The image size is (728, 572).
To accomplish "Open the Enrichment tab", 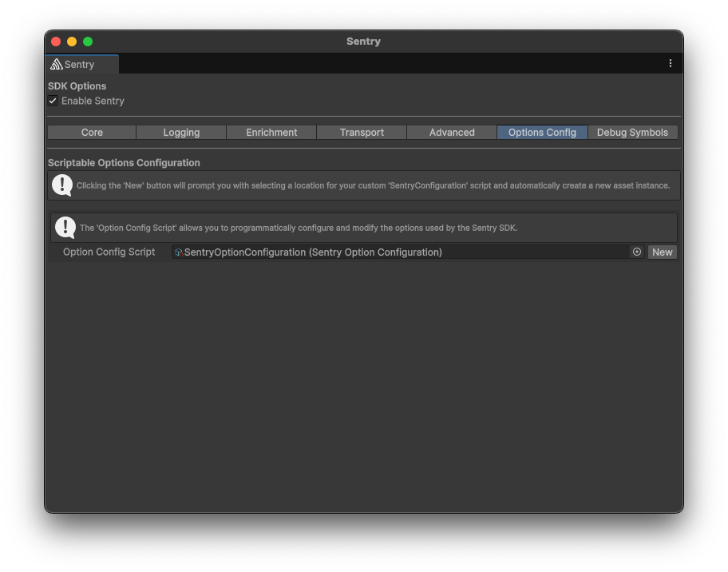I will tap(271, 132).
